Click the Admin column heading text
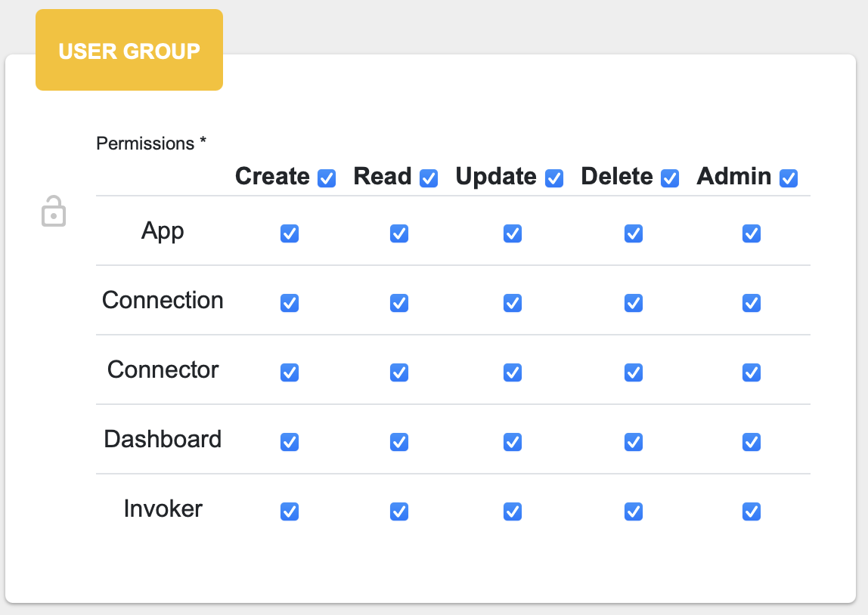Image resolution: width=868 pixels, height=615 pixels. click(734, 177)
